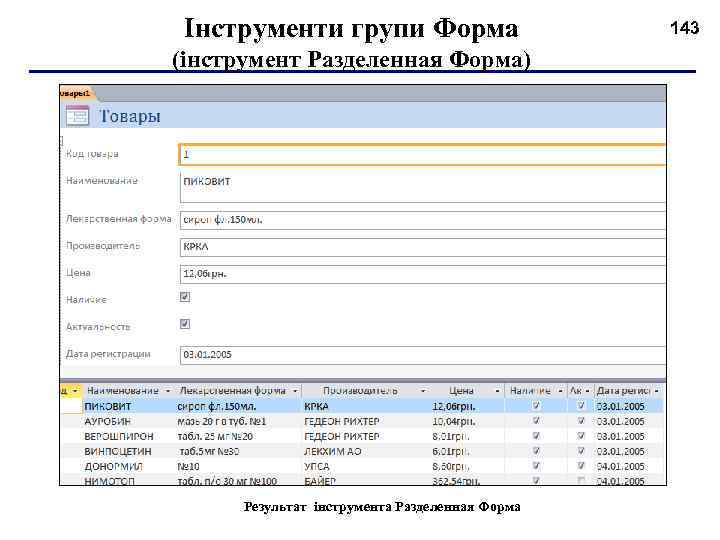Click the form icon beside Товары title
The width and height of the screenshot is (720, 540).
click(77, 116)
